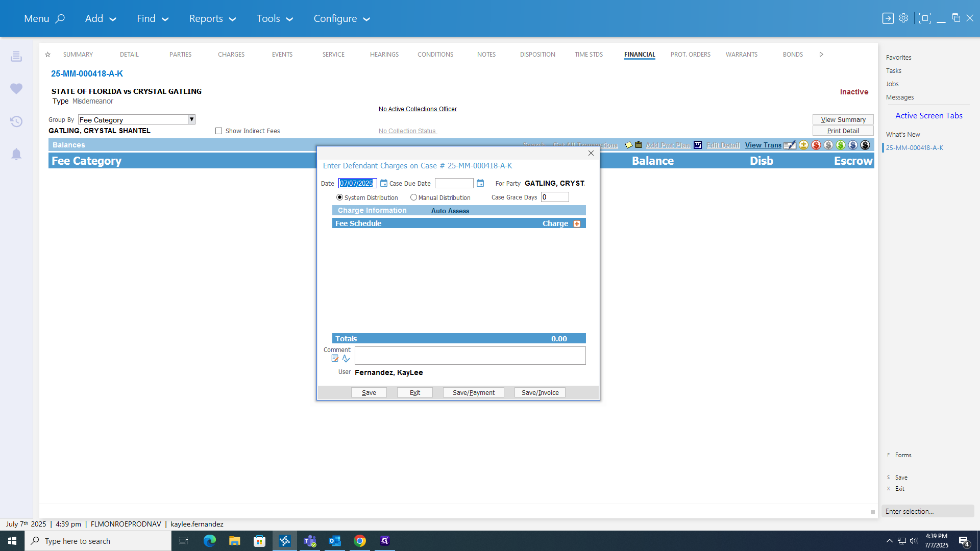Open the Tools dropdown menu
Viewport: 980px width, 551px height.
[275, 18]
